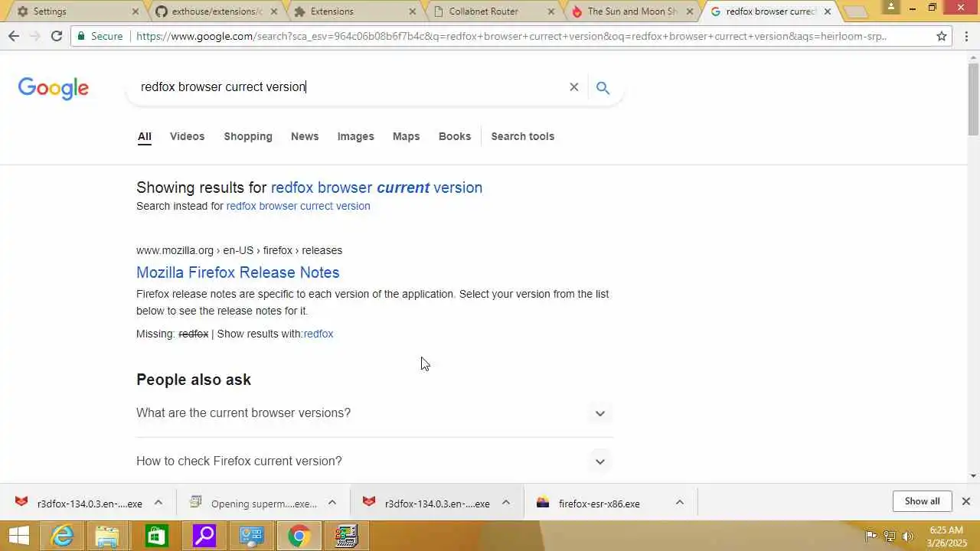The height and width of the screenshot is (551, 980).
Task: Reload the page with the refresh icon
Action: pos(56,36)
